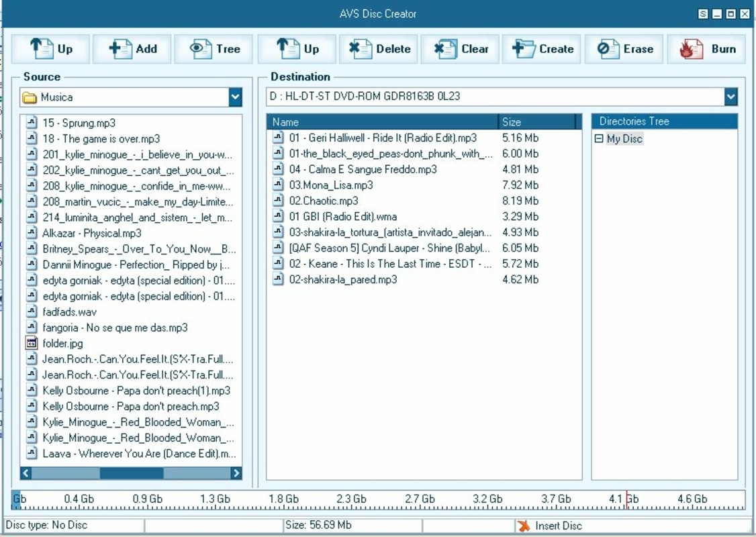Select 01 GBI (Radio Edit).wma

coord(343,216)
